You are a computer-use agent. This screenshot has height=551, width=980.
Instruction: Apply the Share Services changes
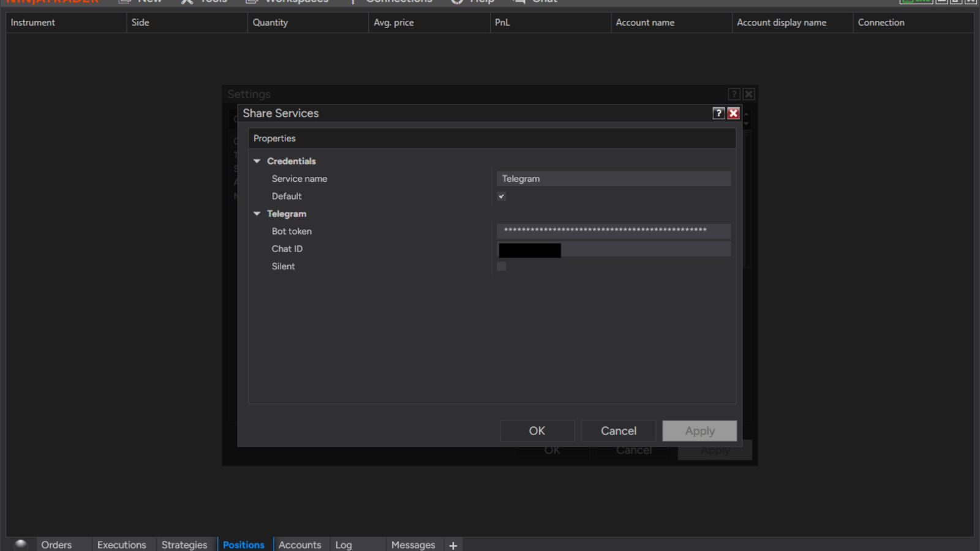(x=699, y=431)
